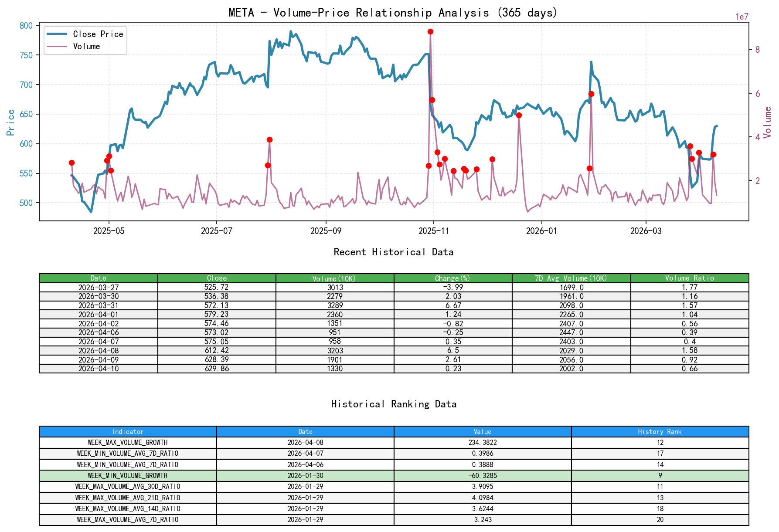Image resolution: width=779 pixels, height=532 pixels.
Task: Click the 2025-07 x-axis label
Action: click(x=217, y=231)
